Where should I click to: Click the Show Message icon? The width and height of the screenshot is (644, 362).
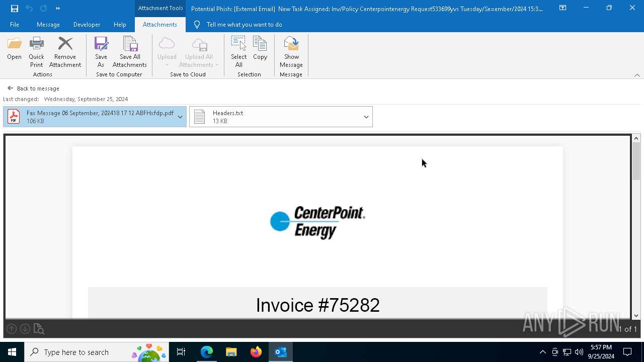(291, 52)
